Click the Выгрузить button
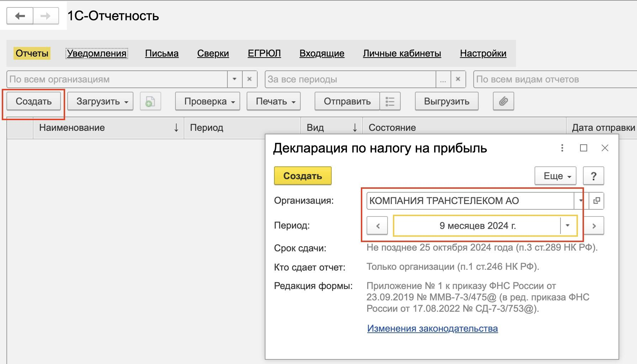 (x=447, y=101)
